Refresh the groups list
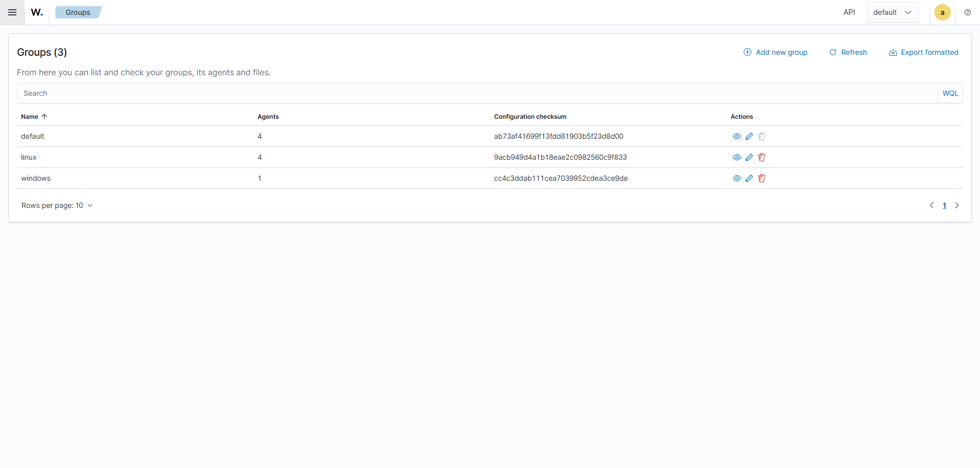This screenshot has width=980, height=468. tap(848, 52)
